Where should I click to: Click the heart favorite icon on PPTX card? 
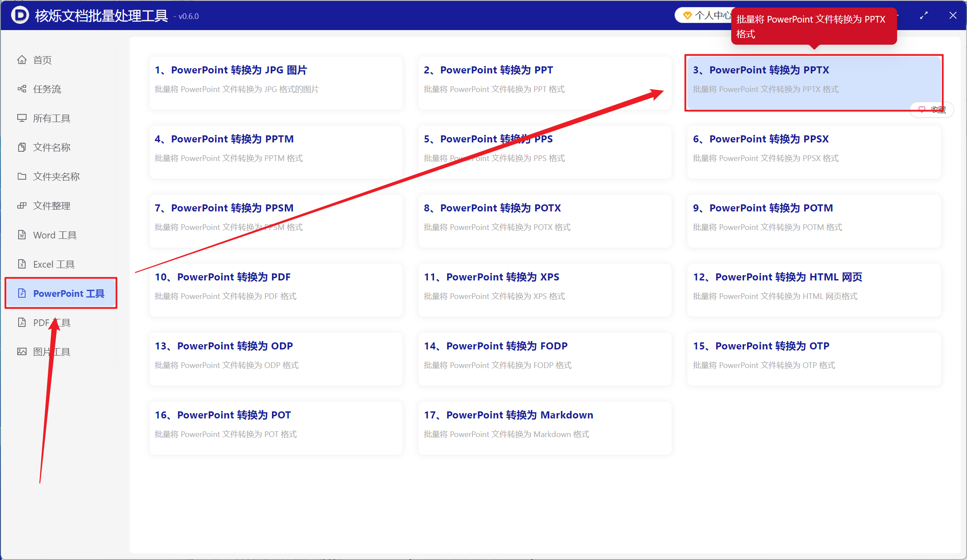point(922,109)
